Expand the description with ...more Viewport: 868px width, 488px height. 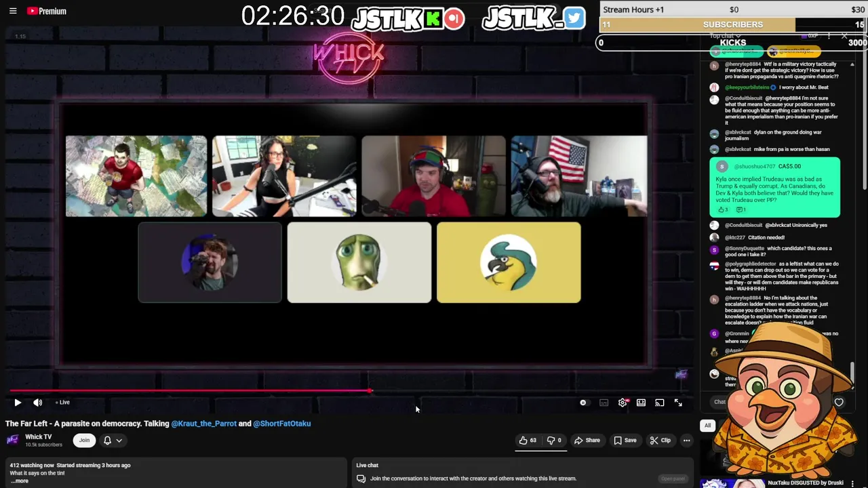coord(19,481)
